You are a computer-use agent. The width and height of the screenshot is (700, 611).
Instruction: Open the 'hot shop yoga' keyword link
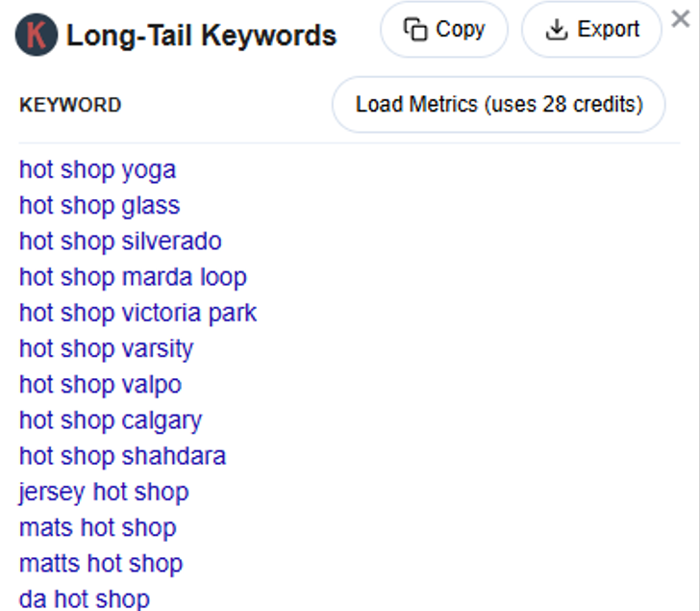(97, 170)
